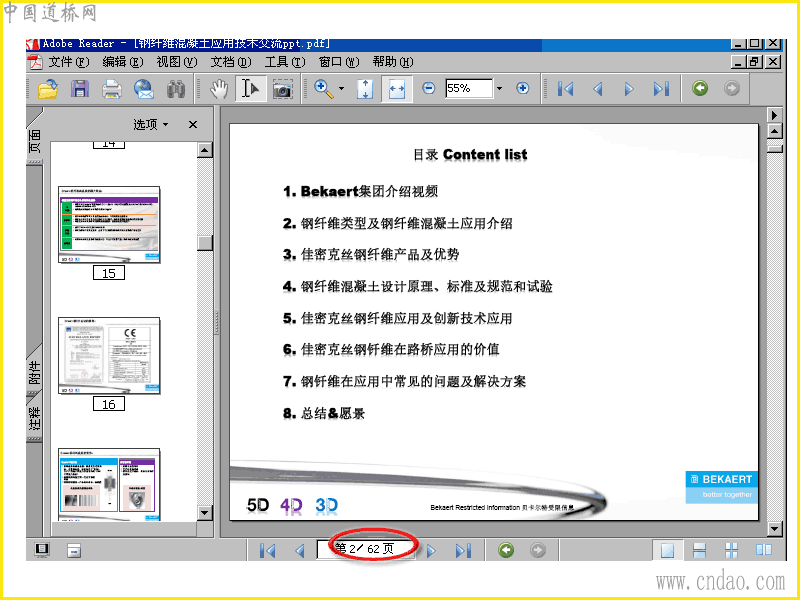Select page 15 thumbnail

(109, 224)
